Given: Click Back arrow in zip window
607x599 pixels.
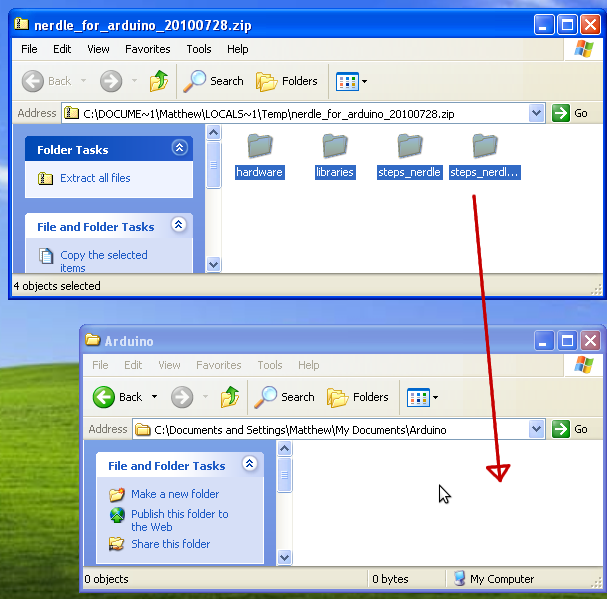Looking at the screenshot, I should tap(33, 81).
